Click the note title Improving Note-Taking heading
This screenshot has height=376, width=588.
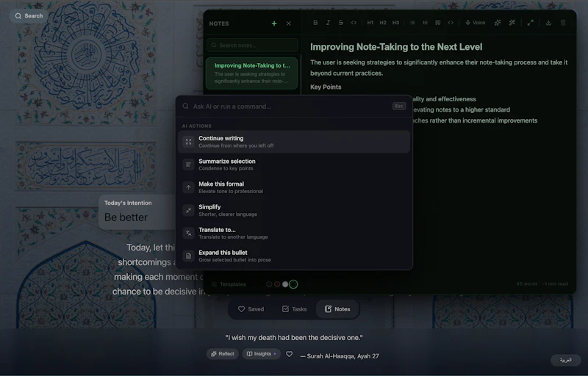(x=396, y=47)
